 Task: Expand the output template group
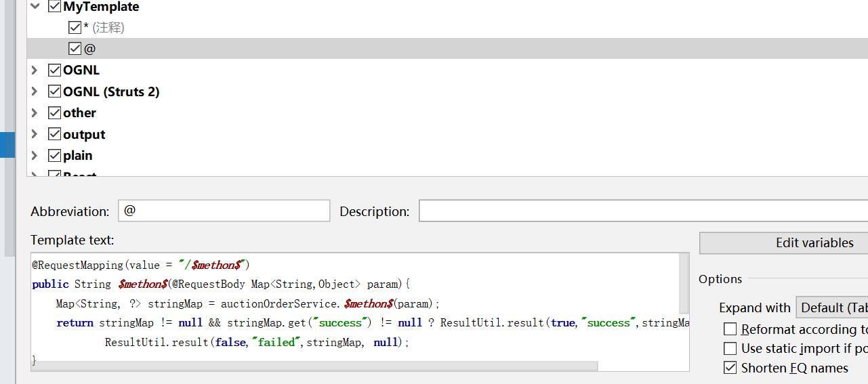pyautogui.click(x=35, y=134)
